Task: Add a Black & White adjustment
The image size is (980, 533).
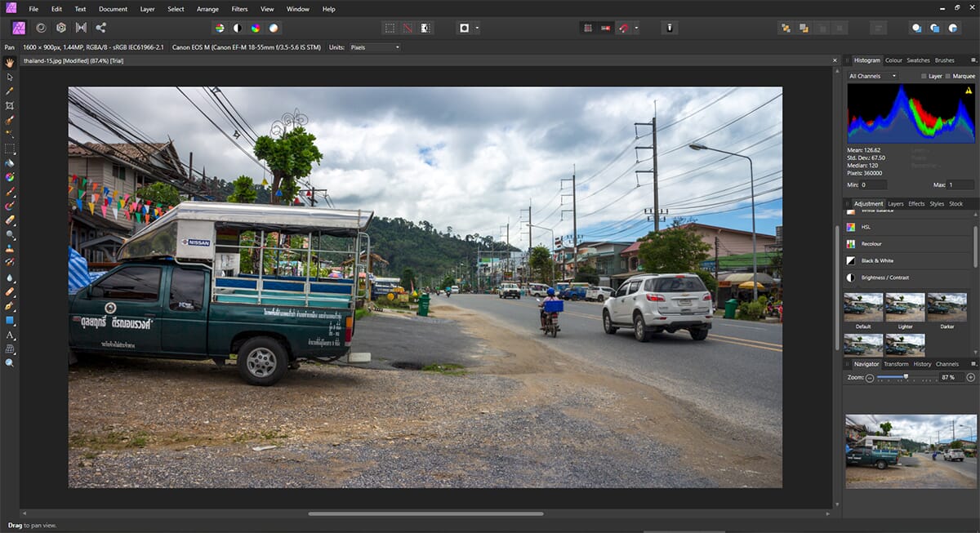Action: click(x=906, y=260)
